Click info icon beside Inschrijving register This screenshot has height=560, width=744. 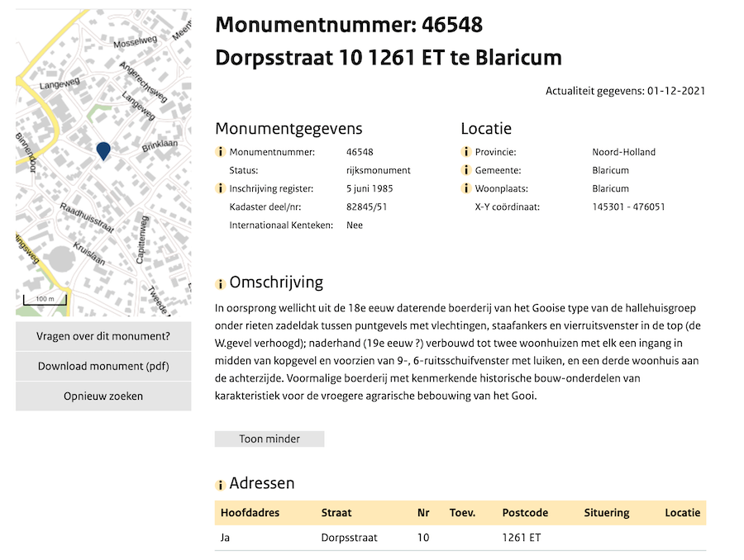tap(221, 188)
